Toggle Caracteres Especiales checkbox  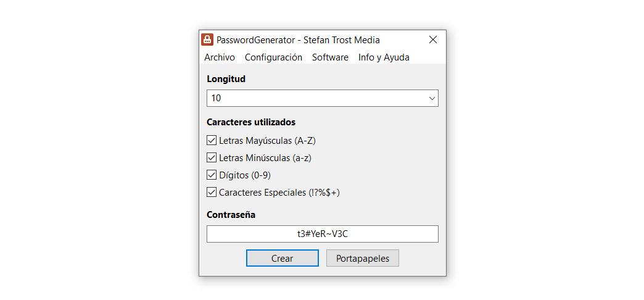tap(212, 193)
